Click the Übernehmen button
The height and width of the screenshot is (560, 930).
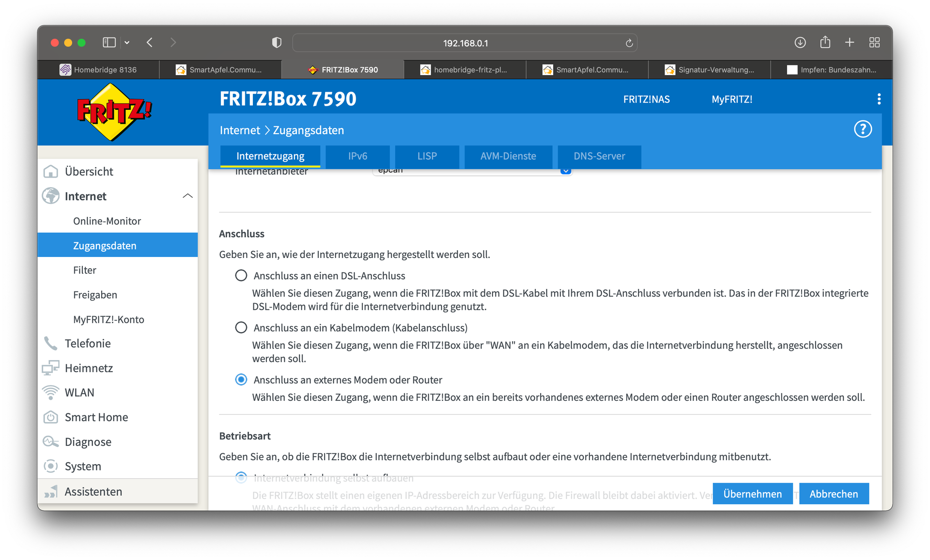752,494
